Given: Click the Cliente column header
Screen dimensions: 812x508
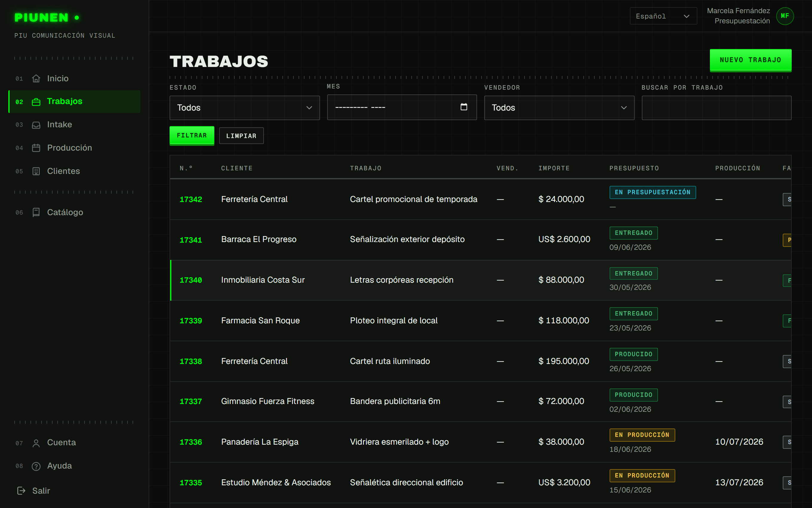Looking at the screenshot, I should (236, 168).
